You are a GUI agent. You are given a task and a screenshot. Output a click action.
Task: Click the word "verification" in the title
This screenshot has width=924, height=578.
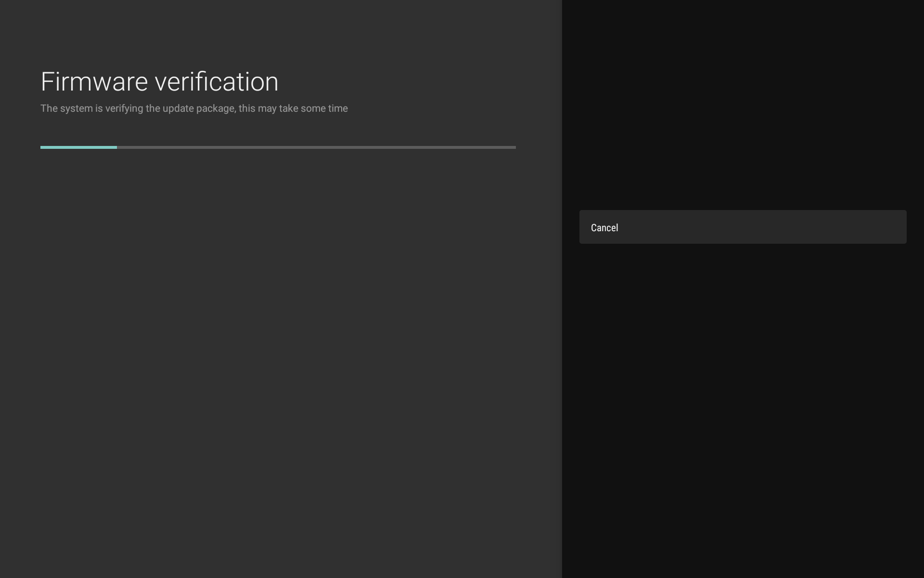[217, 81]
